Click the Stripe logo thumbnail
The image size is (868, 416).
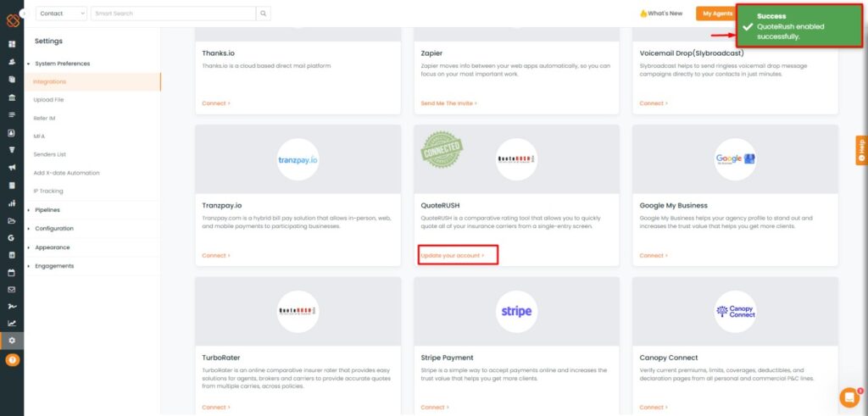[516, 312]
